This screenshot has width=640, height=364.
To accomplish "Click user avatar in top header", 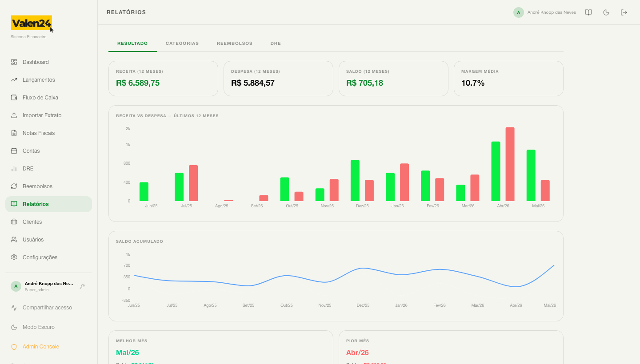I will click(518, 12).
